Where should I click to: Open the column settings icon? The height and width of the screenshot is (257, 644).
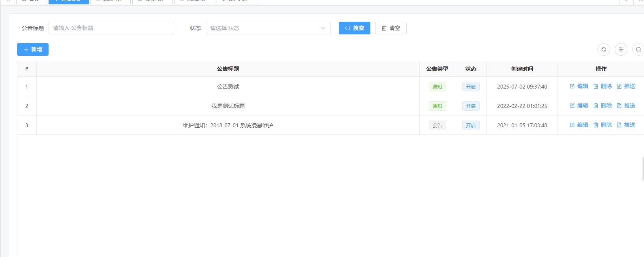click(x=621, y=49)
